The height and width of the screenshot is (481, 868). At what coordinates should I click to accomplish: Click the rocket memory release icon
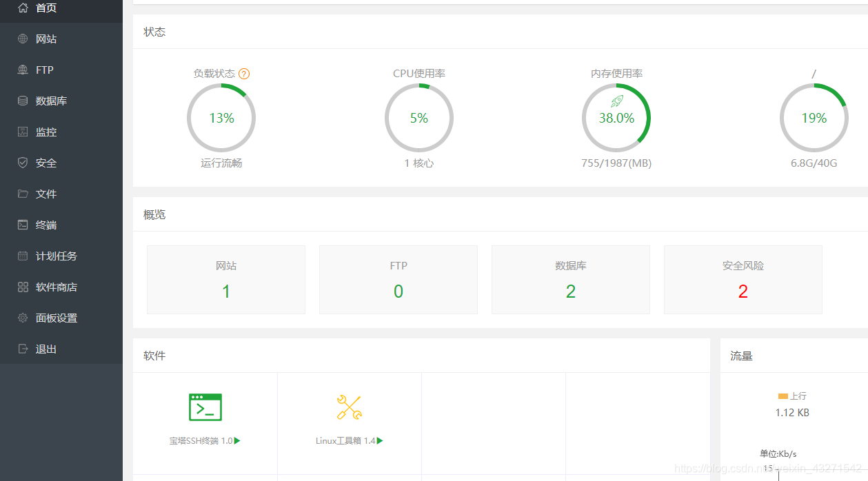coord(616,101)
